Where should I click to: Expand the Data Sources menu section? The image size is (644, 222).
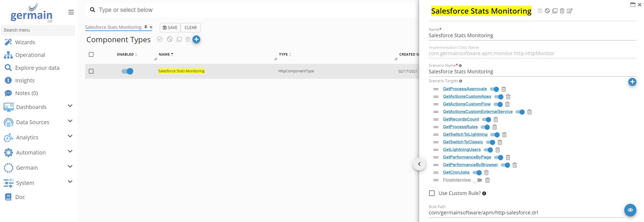tap(70, 121)
